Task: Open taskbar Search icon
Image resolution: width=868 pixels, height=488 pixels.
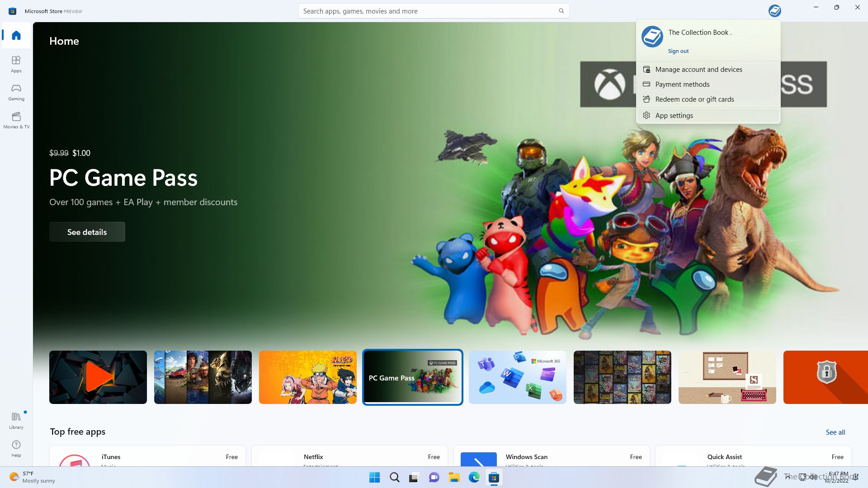Action: (x=394, y=477)
